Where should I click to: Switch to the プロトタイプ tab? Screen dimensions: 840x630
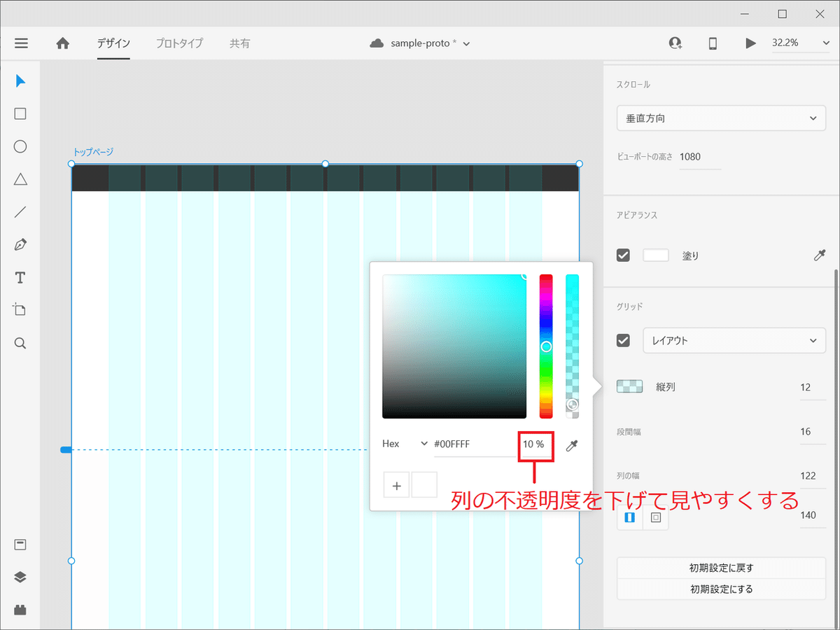click(178, 43)
